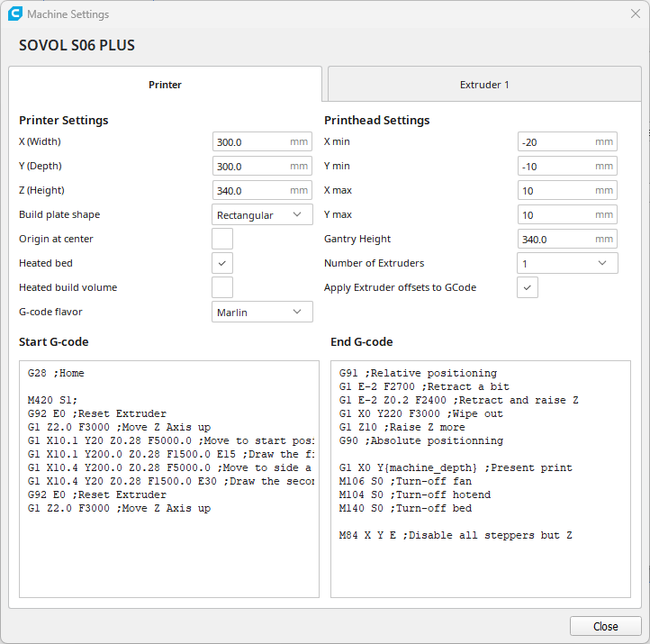Click the Start G-code heading
The width and height of the screenshot is (650, 644).
[x=53, y=341]
